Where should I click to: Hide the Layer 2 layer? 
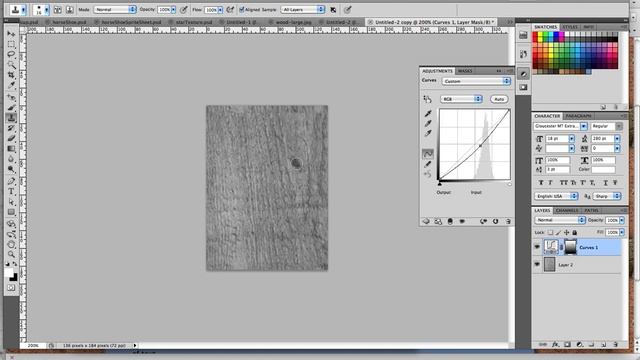pos(537,264)
